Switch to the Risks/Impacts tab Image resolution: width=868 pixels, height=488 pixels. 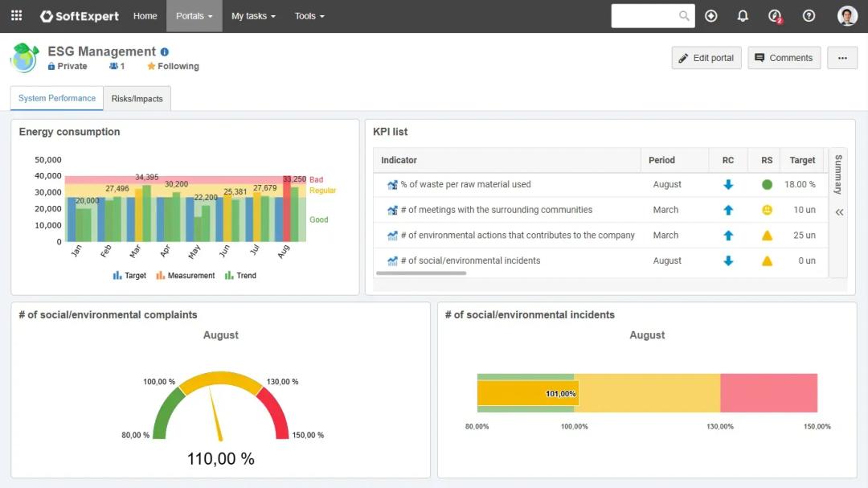click(x=137, y=99)
